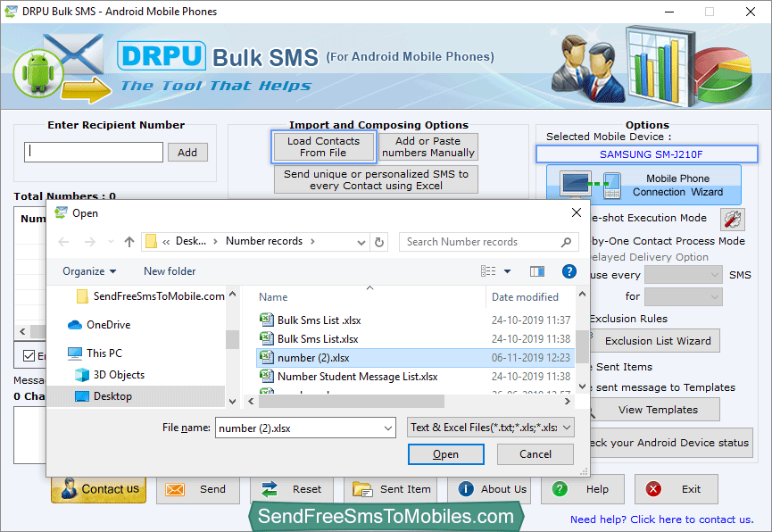Click the left scroll arrow of numbers list
This screenshot has height=532, width=772.
click(22, 331)
